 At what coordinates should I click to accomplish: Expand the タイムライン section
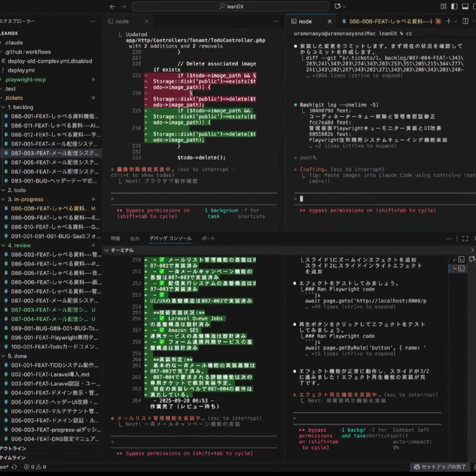pyautogui.click(x=13, y=458)
